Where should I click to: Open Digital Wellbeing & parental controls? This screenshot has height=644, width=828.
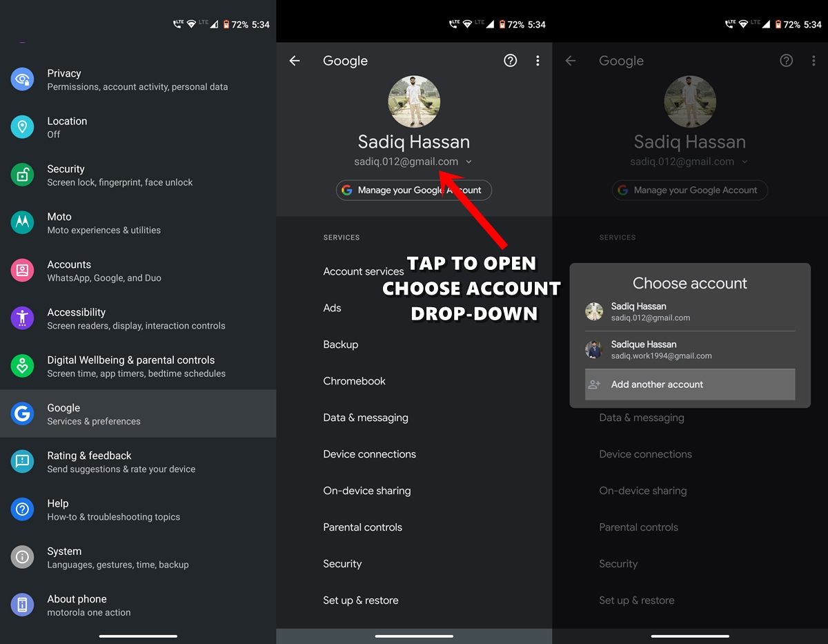[138, 366]
